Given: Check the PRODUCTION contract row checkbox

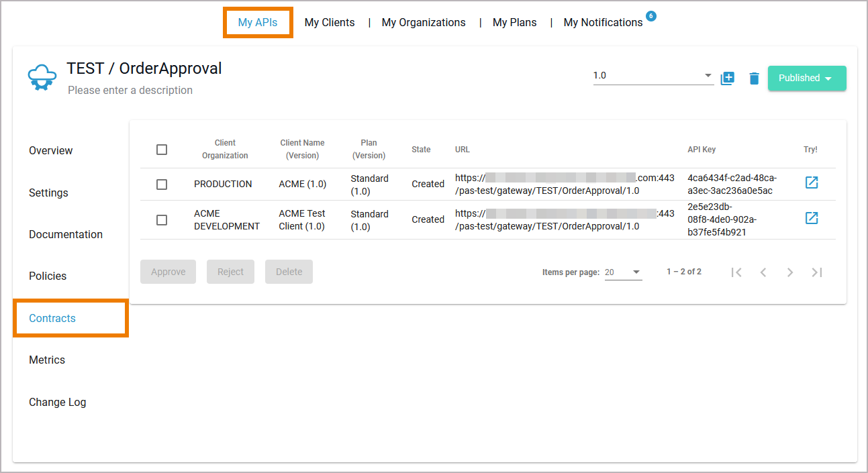Looking at the screenshot, I should tap(161, 183).
